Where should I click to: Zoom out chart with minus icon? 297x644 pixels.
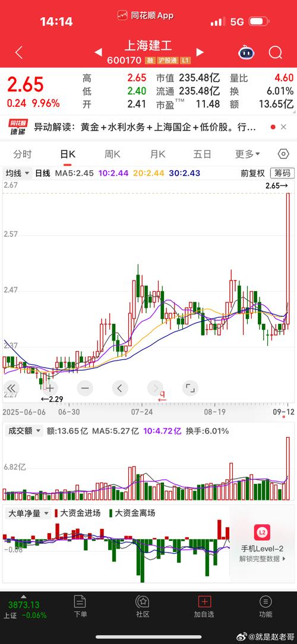pyautogui.click(x=85, y=388)
